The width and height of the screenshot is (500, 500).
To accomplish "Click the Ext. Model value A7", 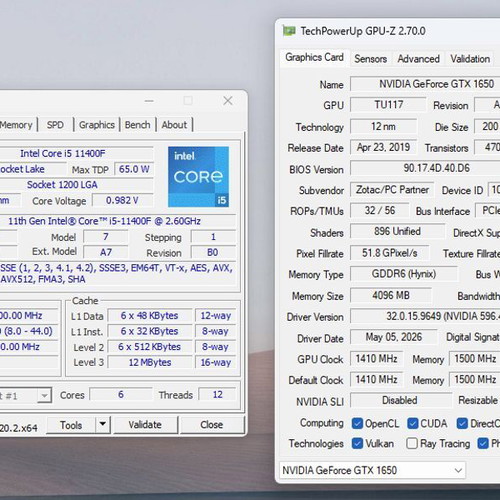I will pos(106,252).
